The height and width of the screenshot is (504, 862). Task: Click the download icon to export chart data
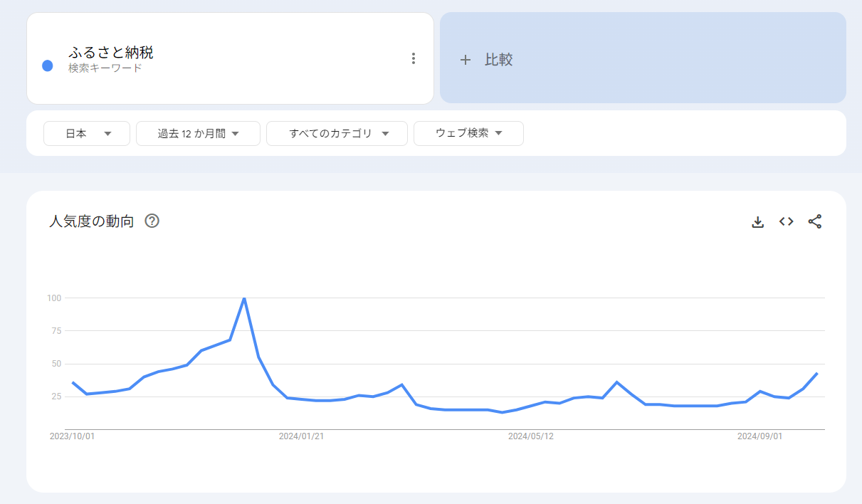[757, 221]
